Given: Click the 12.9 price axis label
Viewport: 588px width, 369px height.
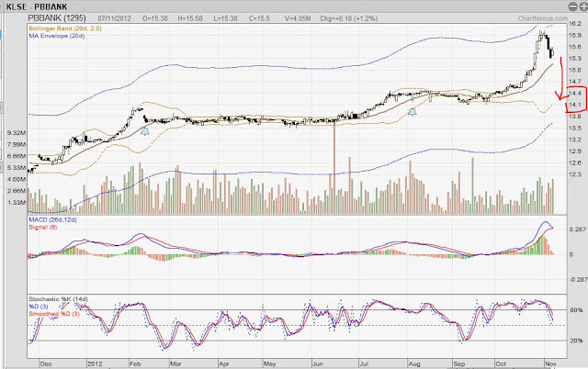Looking at the screenshot, I should [x=575, y=151].
